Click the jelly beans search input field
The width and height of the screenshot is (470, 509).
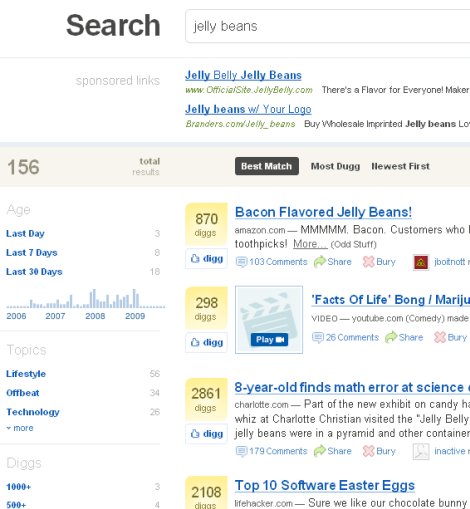328,26
